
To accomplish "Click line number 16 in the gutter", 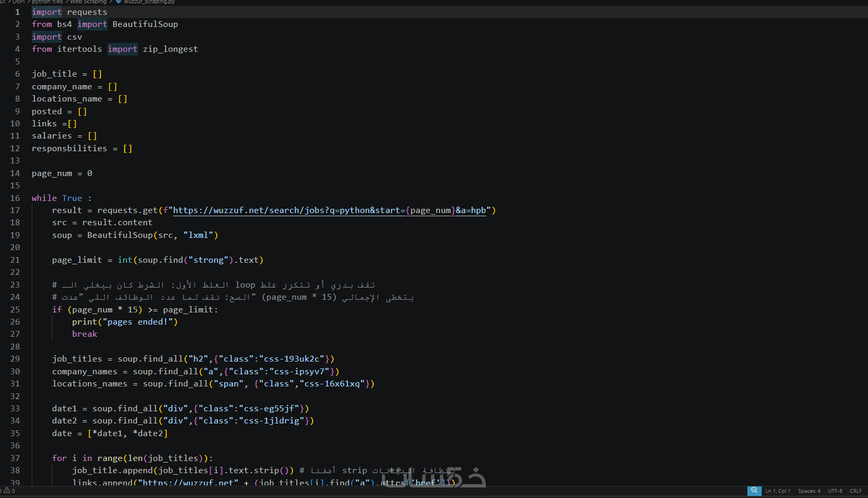I will coord(15,198).
